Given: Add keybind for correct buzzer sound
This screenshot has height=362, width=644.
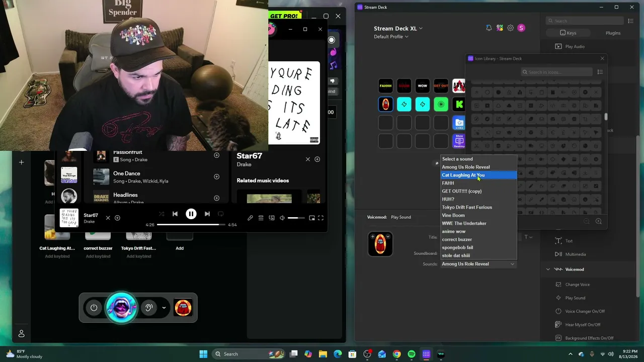Looking at the screenshot, I should (98, 256).
